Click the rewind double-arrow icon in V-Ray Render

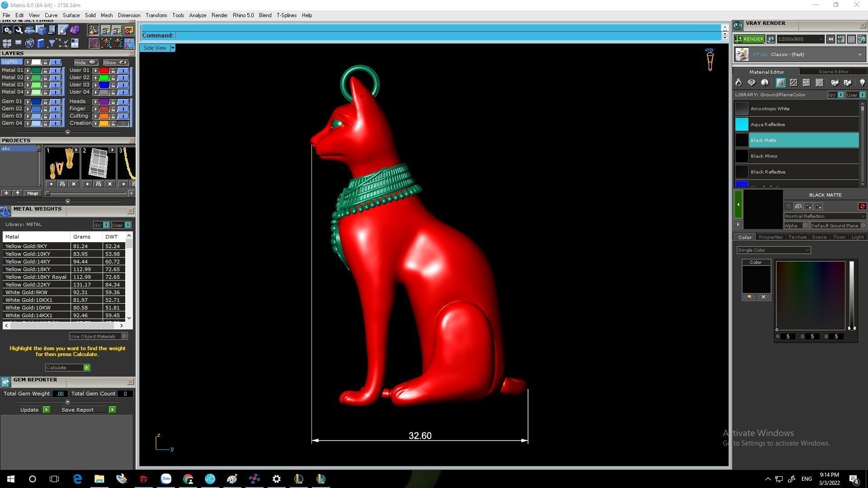click(830, 39)
